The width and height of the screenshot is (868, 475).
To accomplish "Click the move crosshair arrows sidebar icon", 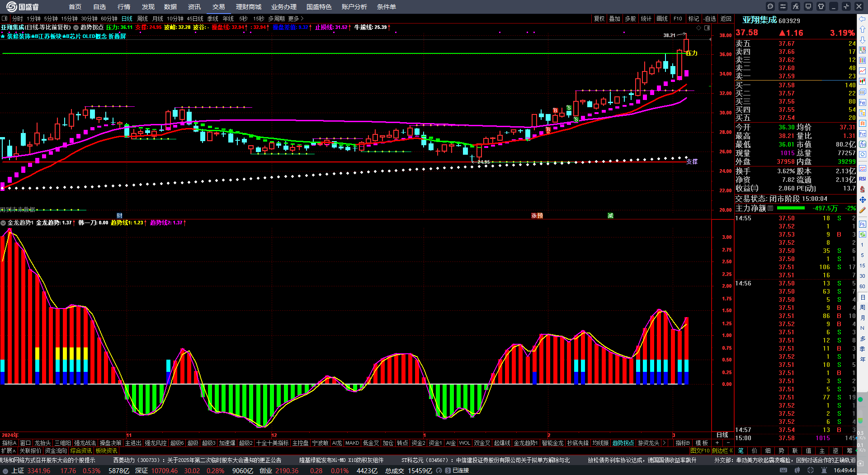I will click(863, 199).
